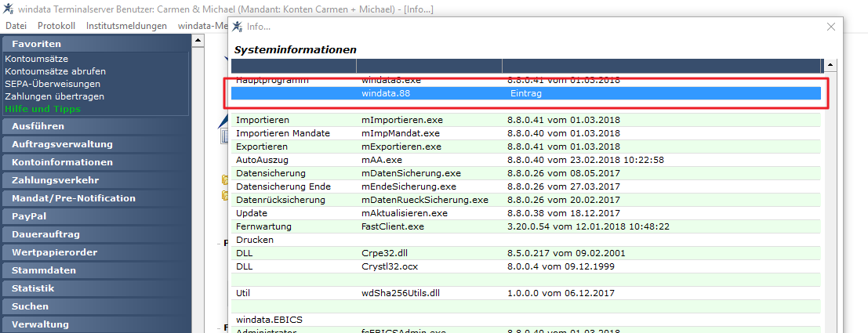Choose Zahlungen übertragen favorite
This screenshot has height=333, width=868.
[54, 96]
